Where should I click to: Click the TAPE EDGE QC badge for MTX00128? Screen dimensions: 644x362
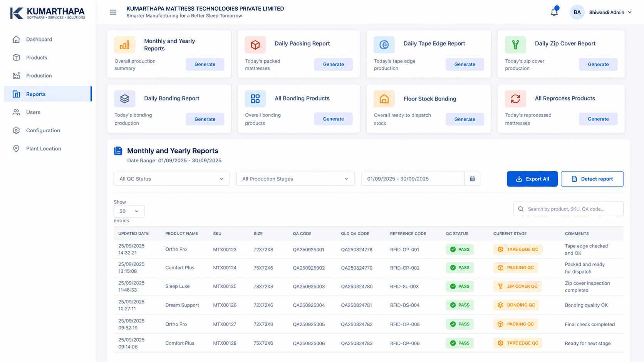click(x=518, y=343)
